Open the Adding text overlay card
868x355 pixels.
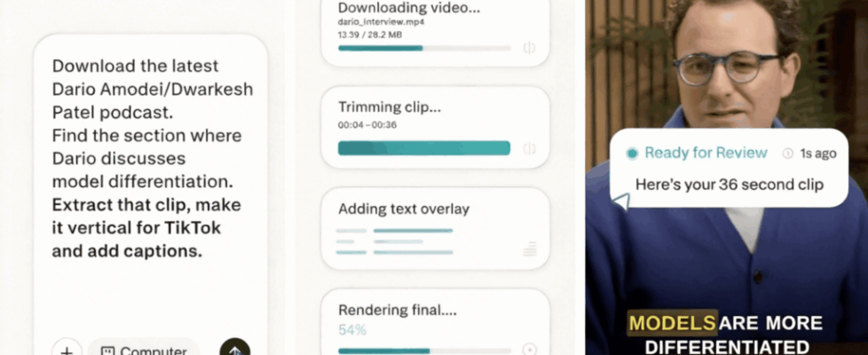[435, 228]
